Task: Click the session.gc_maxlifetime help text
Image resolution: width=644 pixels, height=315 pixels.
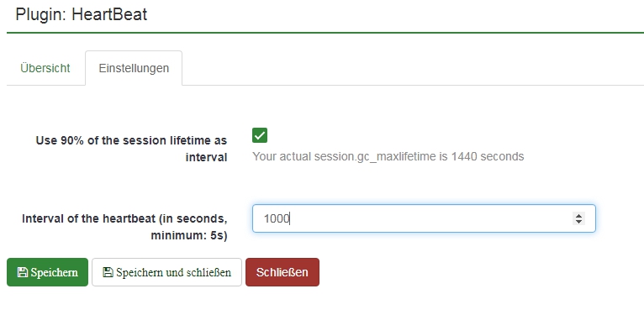Action: 388,157
